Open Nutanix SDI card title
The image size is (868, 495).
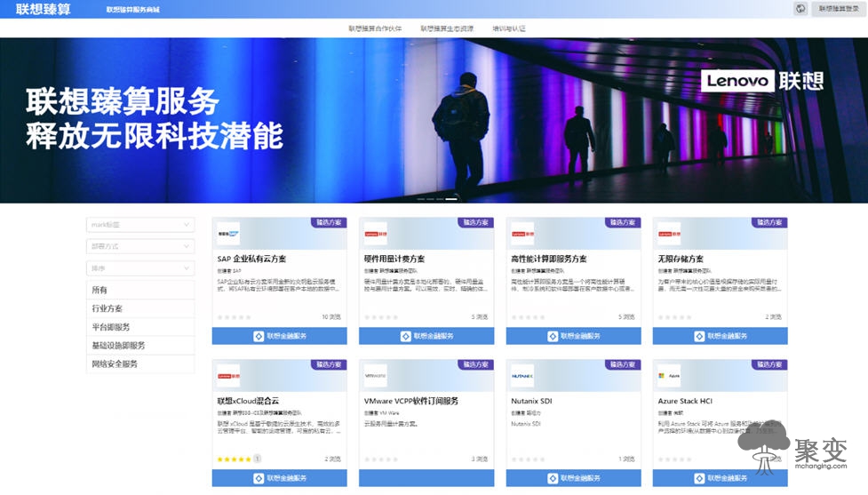click(x=531, y=401)
